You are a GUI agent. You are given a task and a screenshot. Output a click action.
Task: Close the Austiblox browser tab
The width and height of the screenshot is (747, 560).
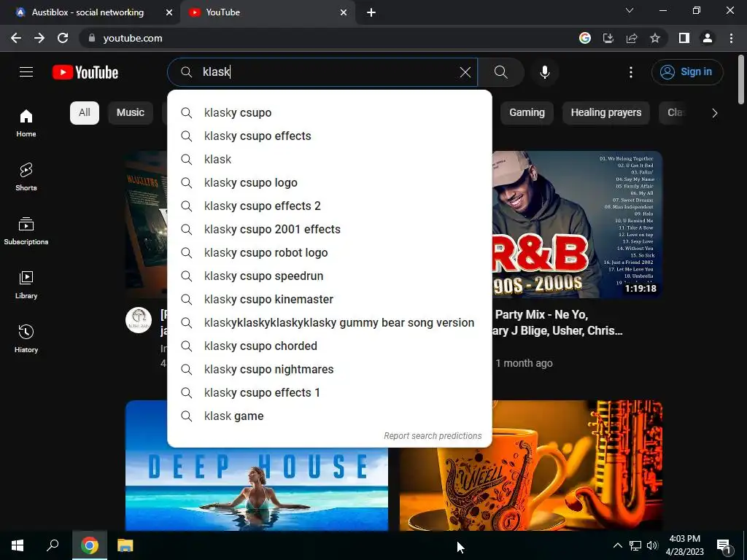coord(169,12)
